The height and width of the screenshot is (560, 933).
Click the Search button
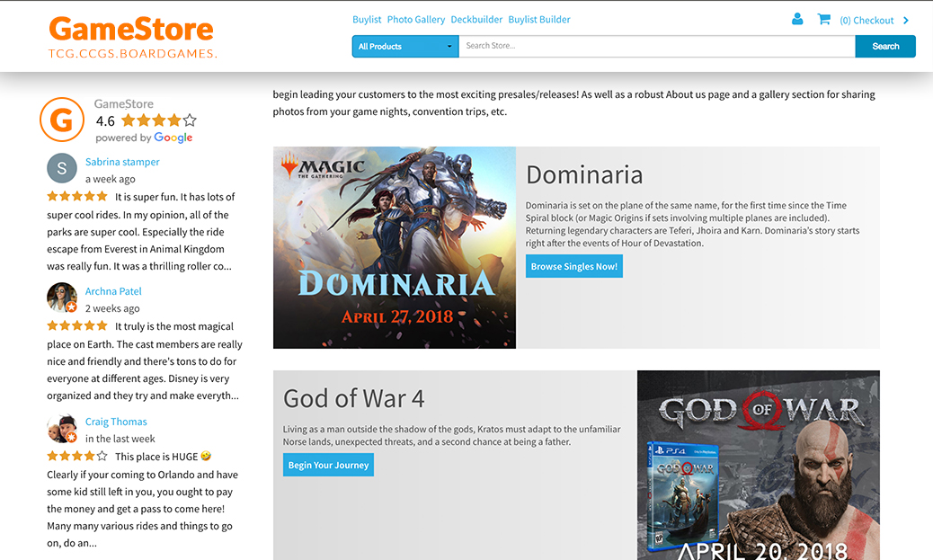click(x=885, y=47)
